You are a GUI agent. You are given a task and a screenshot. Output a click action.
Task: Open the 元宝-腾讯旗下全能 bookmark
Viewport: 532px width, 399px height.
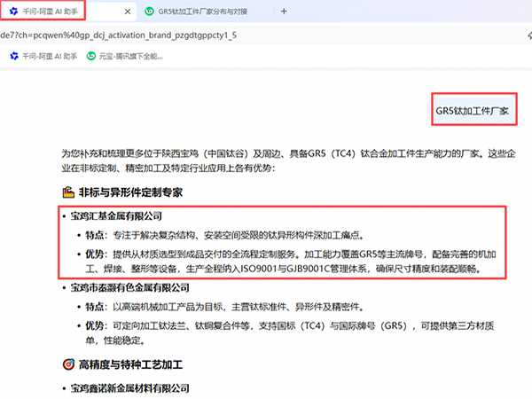click(124, 56)
